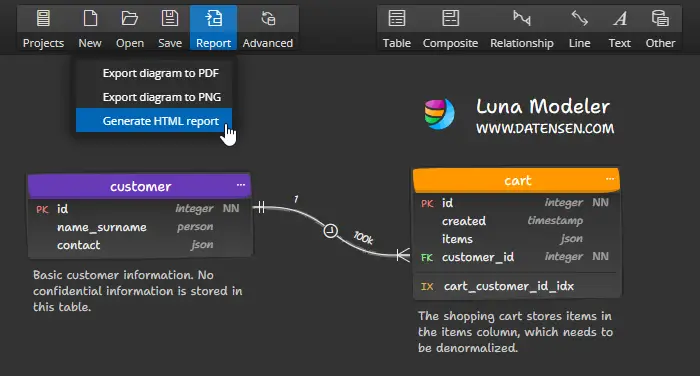Select the Relationship tool

click(521, 28)
